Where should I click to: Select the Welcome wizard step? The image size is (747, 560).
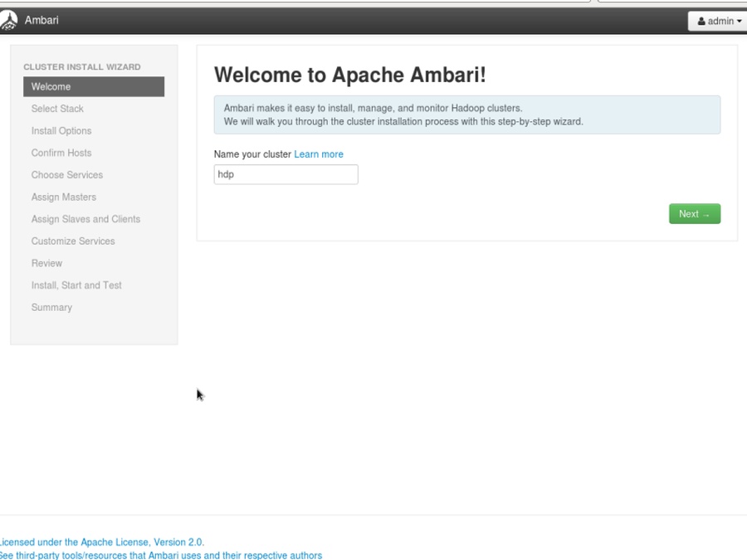click(x=94, y=86)
